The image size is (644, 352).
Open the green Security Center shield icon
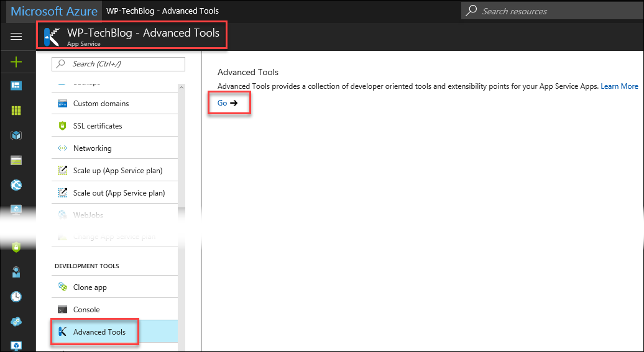(16, 246)
